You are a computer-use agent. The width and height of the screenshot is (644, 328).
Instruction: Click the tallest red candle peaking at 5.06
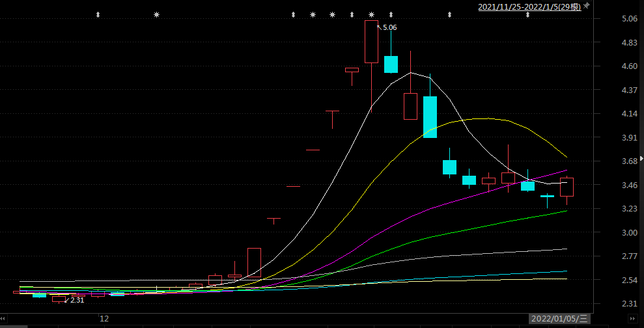371,42
